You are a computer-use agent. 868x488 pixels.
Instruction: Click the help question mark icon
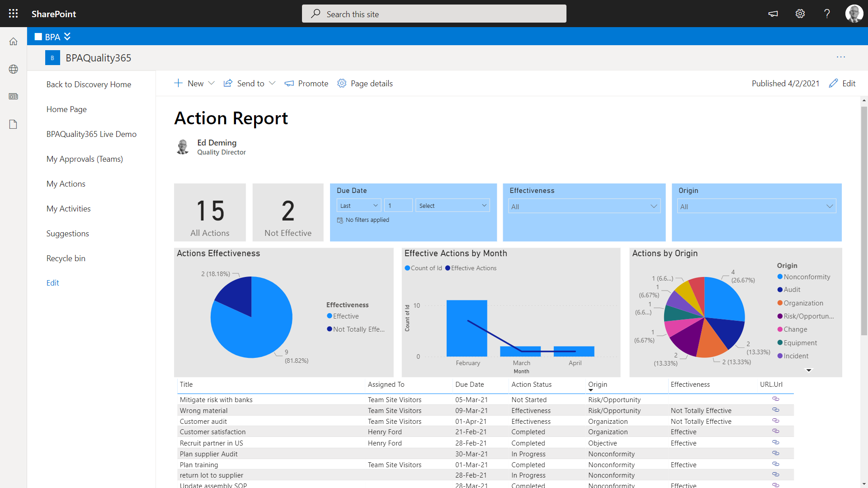pyautogui.click(x=827, y=14)
